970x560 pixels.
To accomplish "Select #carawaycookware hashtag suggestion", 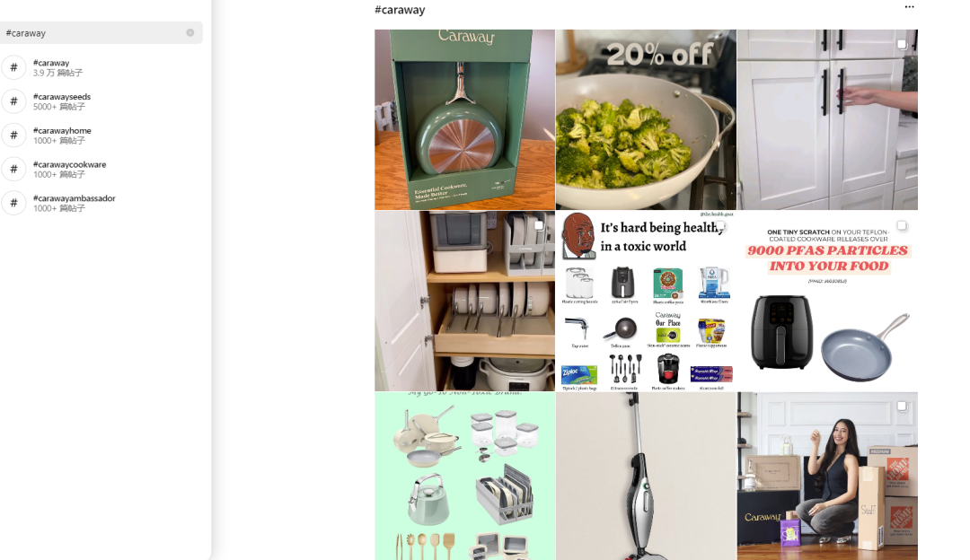I will 101,170.
